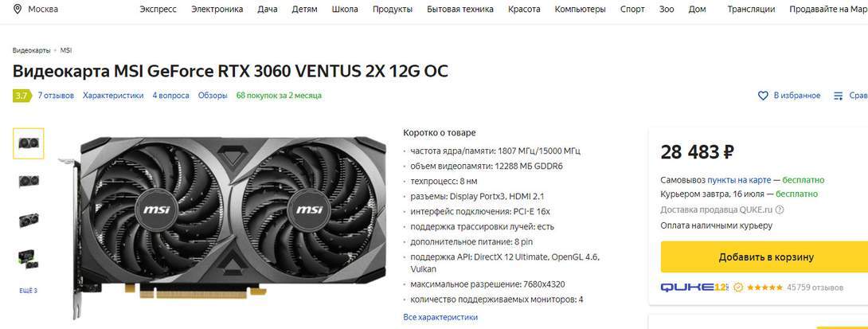
Task: Click the compare list icon
Action: click(838, 96)
